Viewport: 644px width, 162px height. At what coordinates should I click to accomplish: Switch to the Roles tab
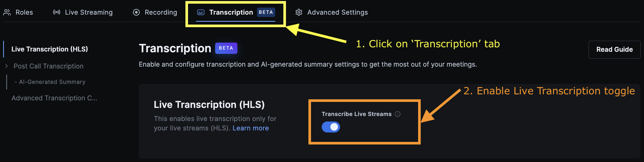24,12
